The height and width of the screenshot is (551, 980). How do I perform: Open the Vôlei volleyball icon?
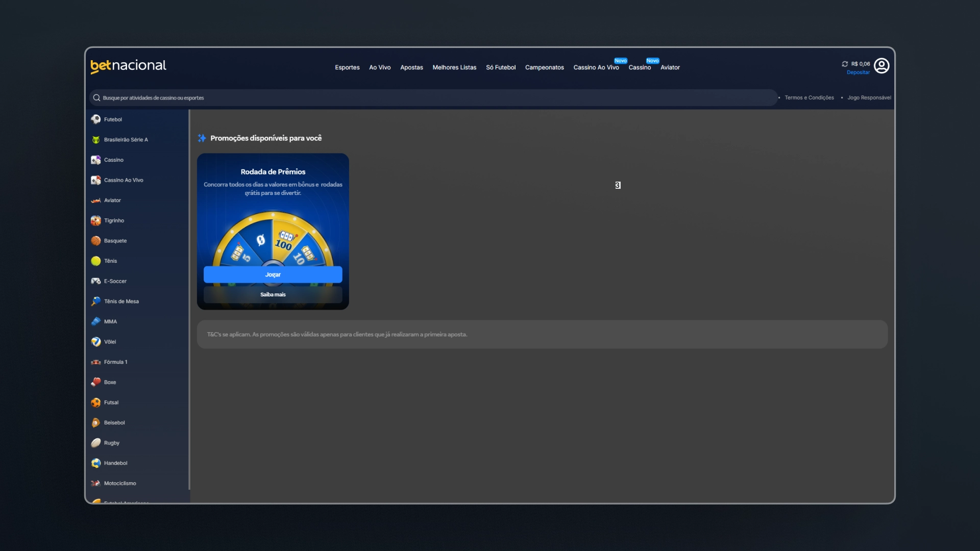click(96, 342)
